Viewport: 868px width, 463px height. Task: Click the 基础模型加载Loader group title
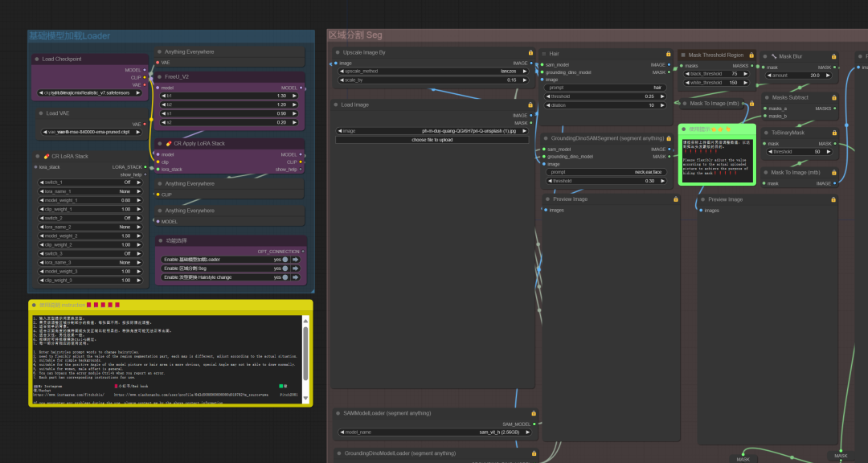pos(70,36)
